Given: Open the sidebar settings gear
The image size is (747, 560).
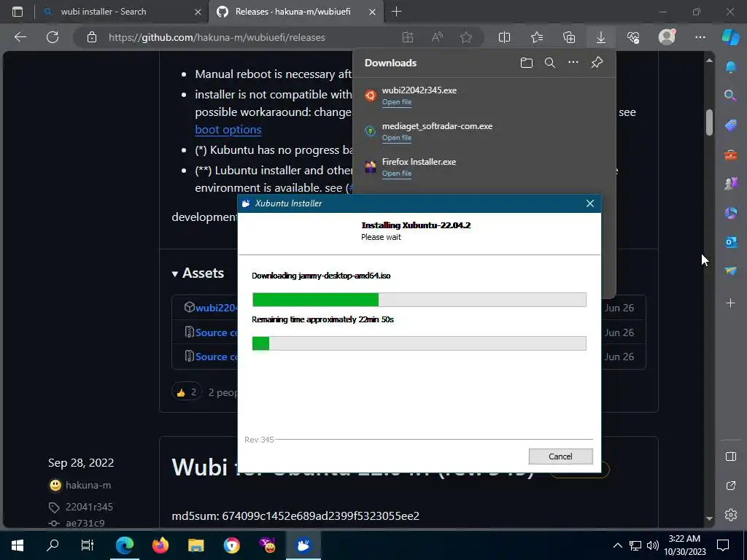Looking at the screenshot, I should point(731,515).
